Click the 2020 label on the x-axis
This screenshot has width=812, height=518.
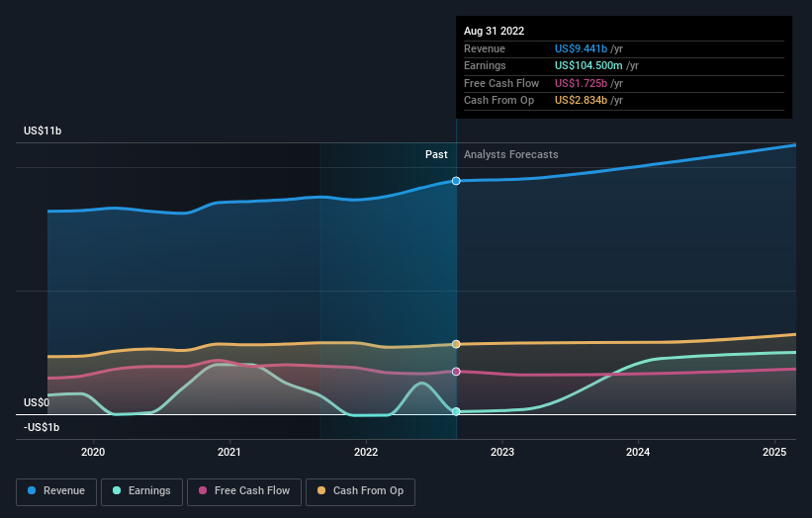click(x=93, y=453)
